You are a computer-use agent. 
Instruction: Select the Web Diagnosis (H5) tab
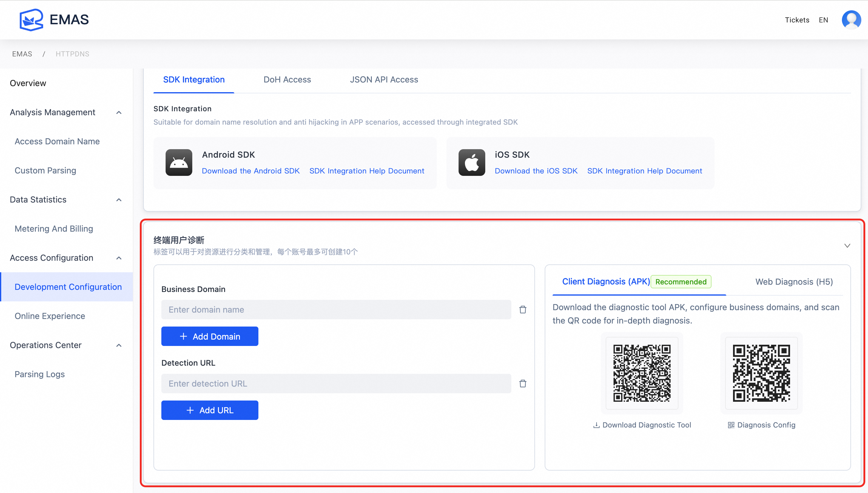click(x=794, y=282)
